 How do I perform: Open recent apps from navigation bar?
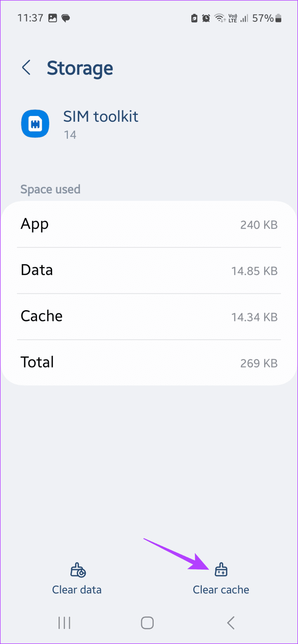pos(64,623)
